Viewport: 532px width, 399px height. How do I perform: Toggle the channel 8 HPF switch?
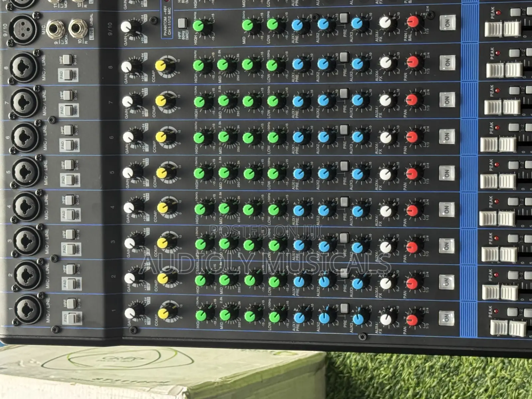tap(67, 59)
